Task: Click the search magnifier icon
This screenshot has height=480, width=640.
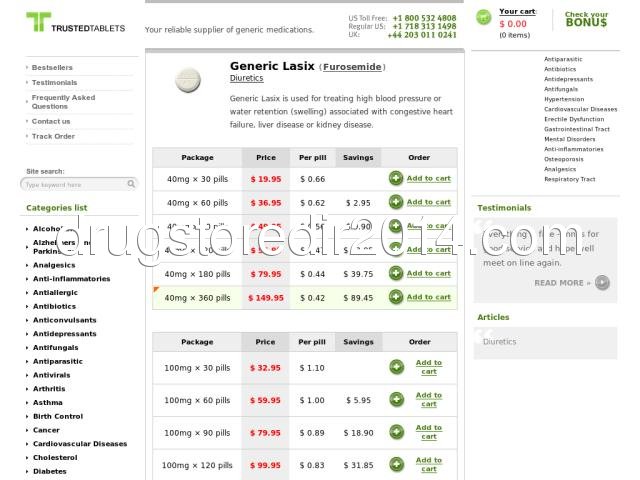Action: click(131, 184)
